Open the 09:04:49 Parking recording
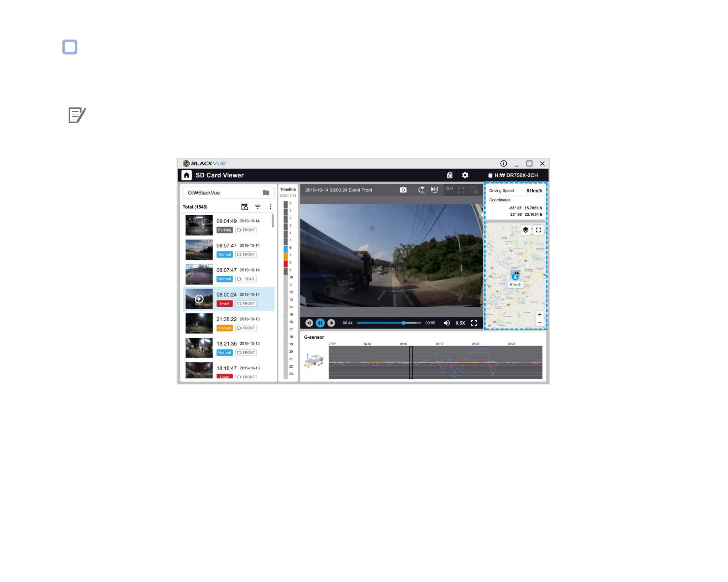This screenshot has width=728, height=582. (x=228, y=225)
